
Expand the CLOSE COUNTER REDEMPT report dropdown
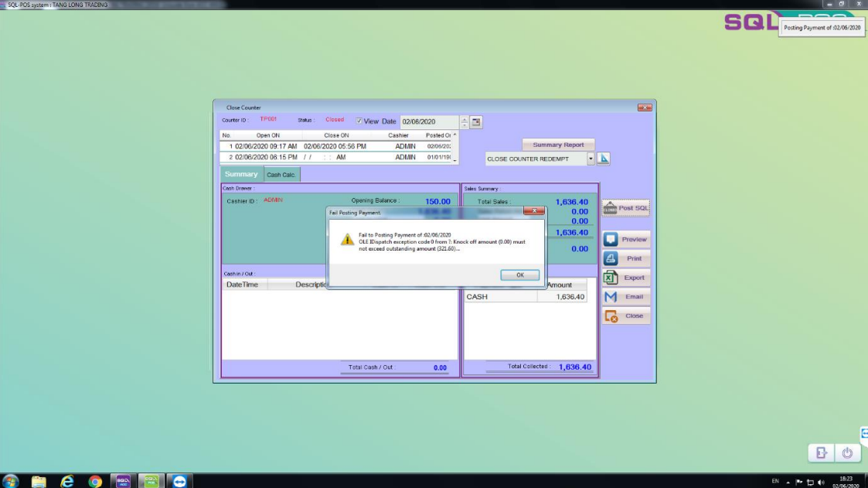[591, 159]
